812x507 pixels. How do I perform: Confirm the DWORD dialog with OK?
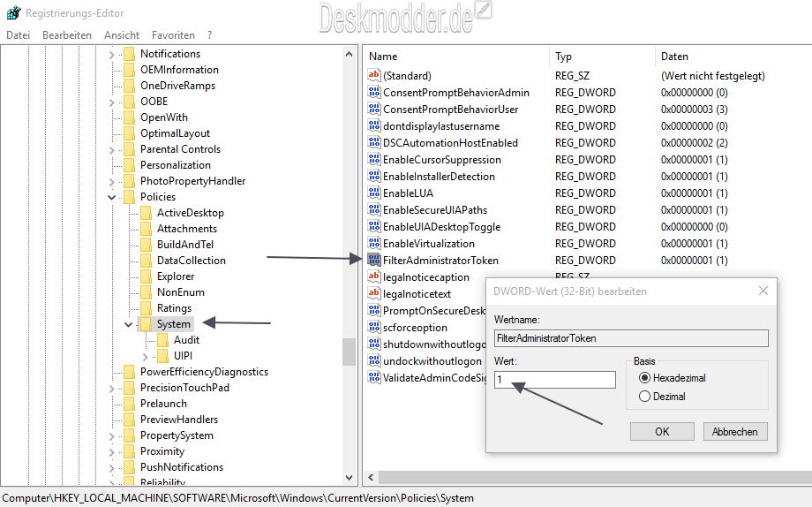(662, 431)
